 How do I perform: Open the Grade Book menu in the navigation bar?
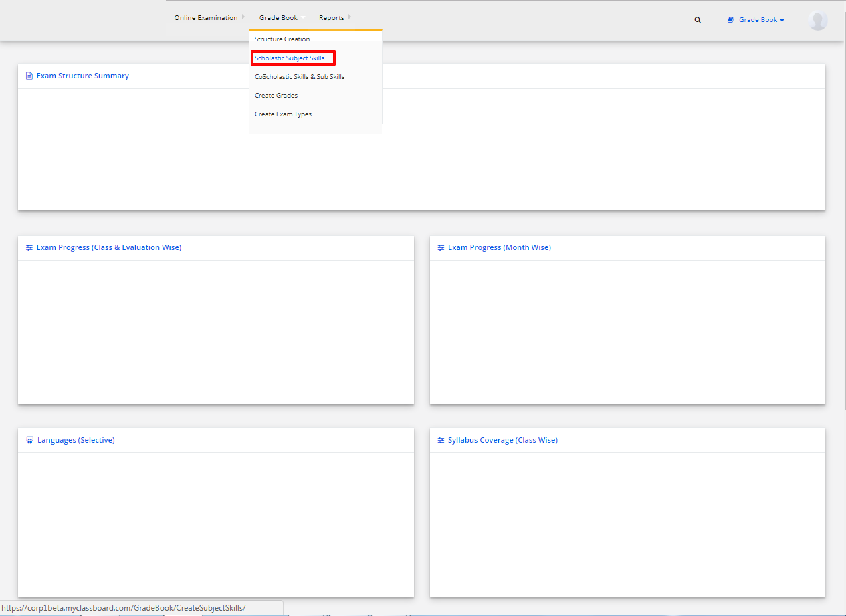[278, 18]
